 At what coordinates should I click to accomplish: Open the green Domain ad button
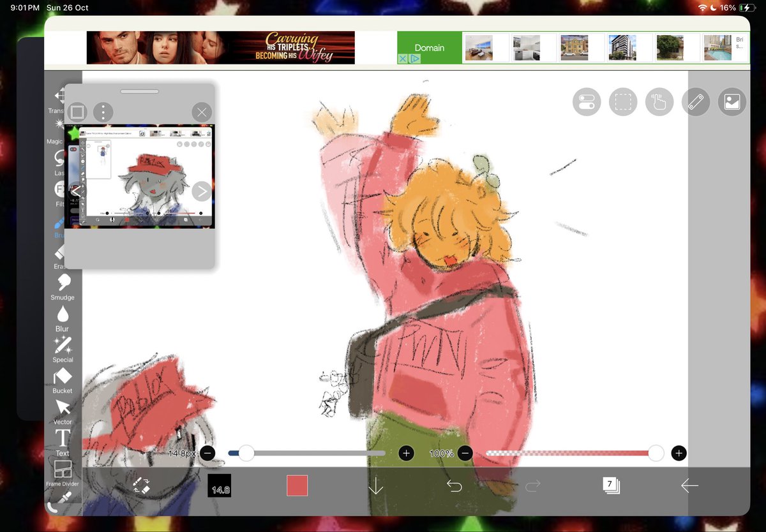(x=429, y=48)
